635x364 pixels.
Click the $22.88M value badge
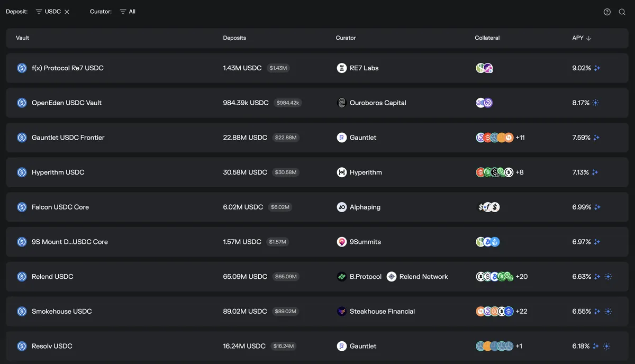point(286,138)
